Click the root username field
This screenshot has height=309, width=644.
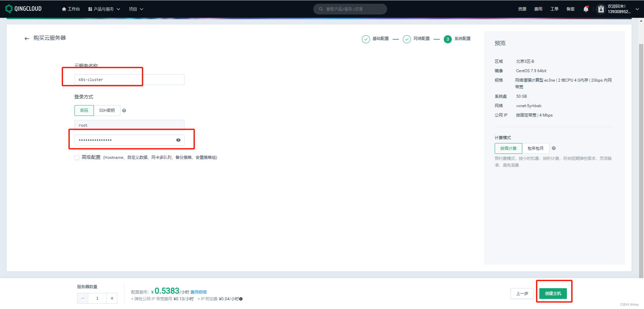[129, 125]
